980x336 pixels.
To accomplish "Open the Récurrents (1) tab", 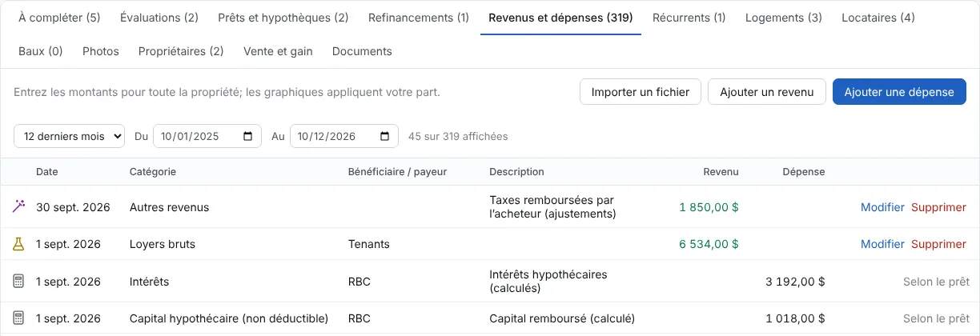I will [689, 18].
